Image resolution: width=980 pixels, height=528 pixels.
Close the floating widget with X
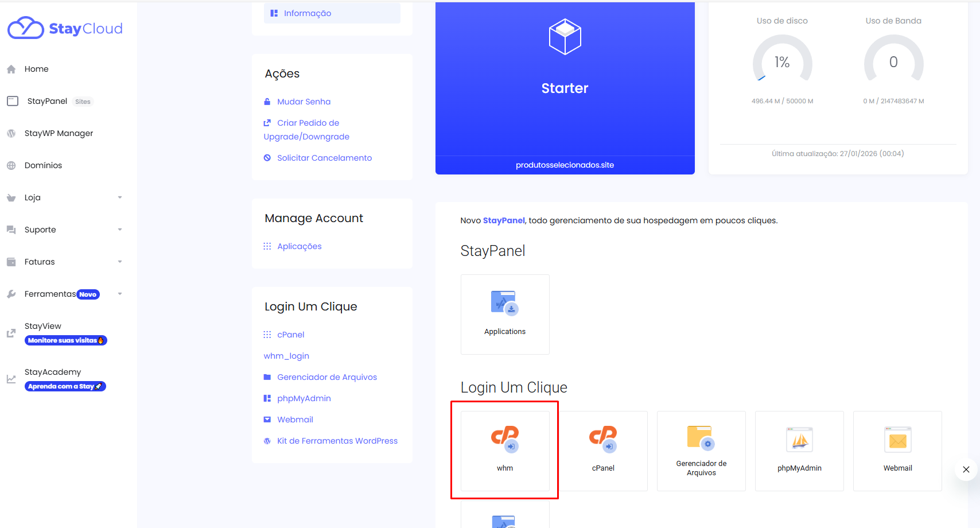point(966,469)
